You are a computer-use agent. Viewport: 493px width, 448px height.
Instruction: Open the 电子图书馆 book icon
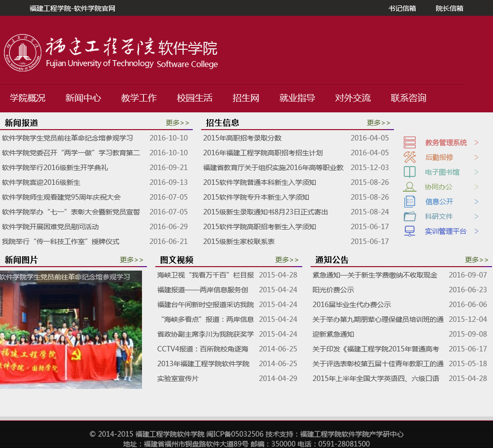tap(410, 172)
